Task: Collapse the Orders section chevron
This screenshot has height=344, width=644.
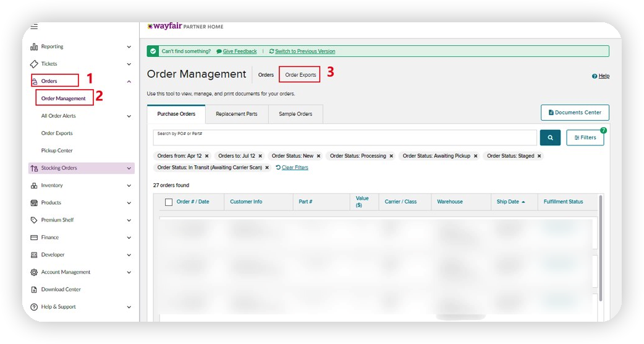Action: (129, 82)
